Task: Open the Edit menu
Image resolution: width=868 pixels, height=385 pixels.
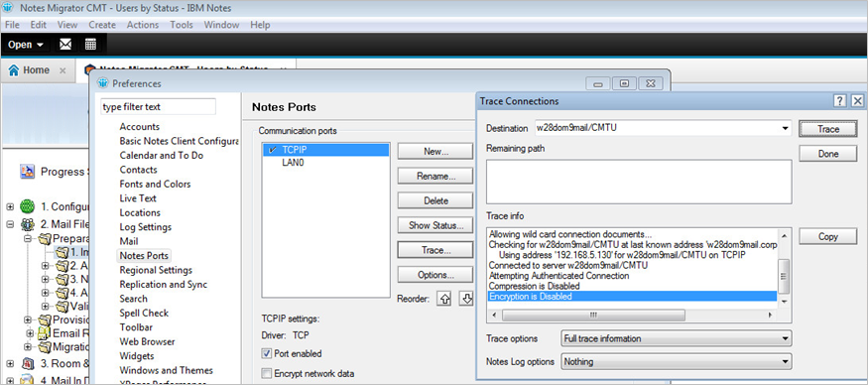Action: click(x=39, y=25)
